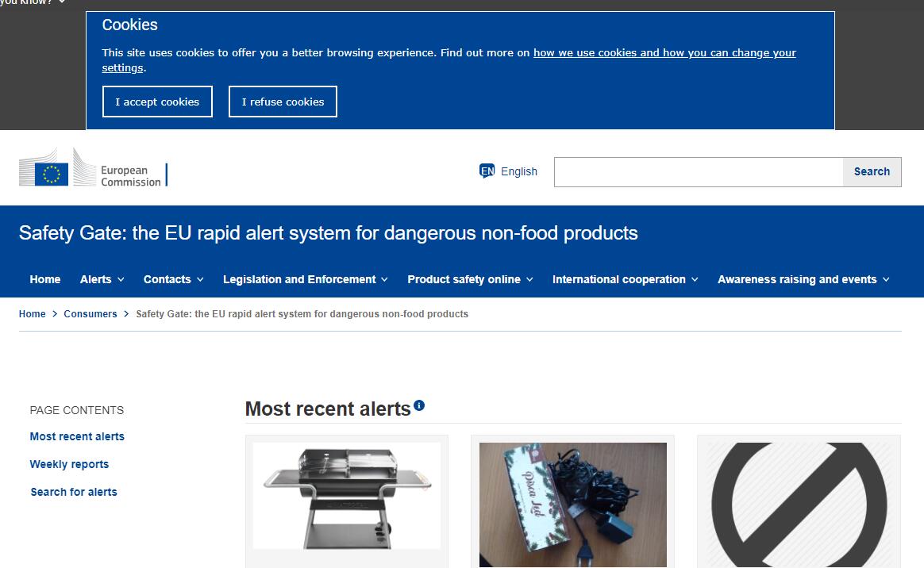Expand the Contacts dropdown menu

173,279
